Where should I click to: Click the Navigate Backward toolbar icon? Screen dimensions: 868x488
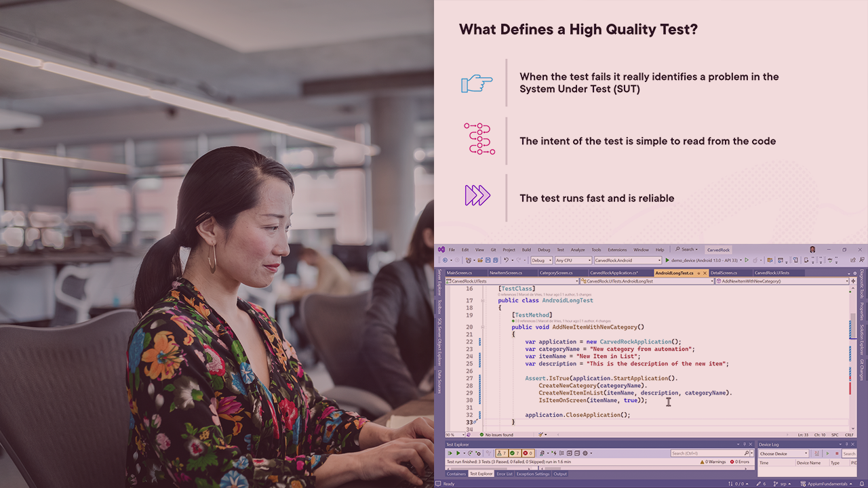tap(446, 260)
